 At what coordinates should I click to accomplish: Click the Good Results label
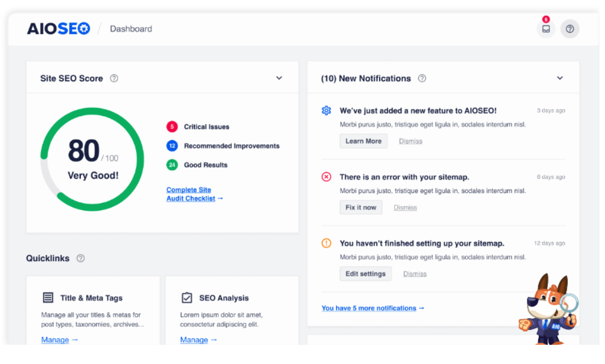tap(206, 165)
